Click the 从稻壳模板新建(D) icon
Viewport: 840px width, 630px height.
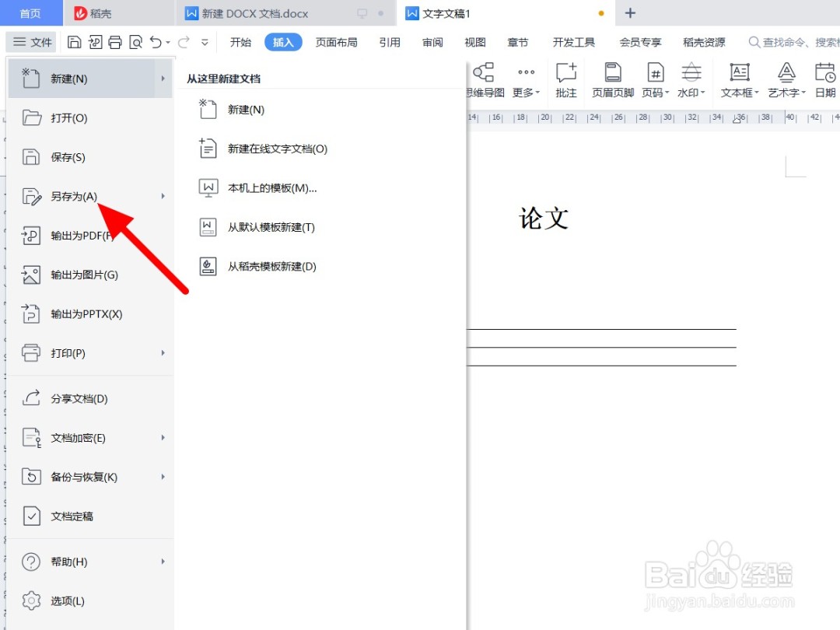pyautogui.click(x=208, y=266)
